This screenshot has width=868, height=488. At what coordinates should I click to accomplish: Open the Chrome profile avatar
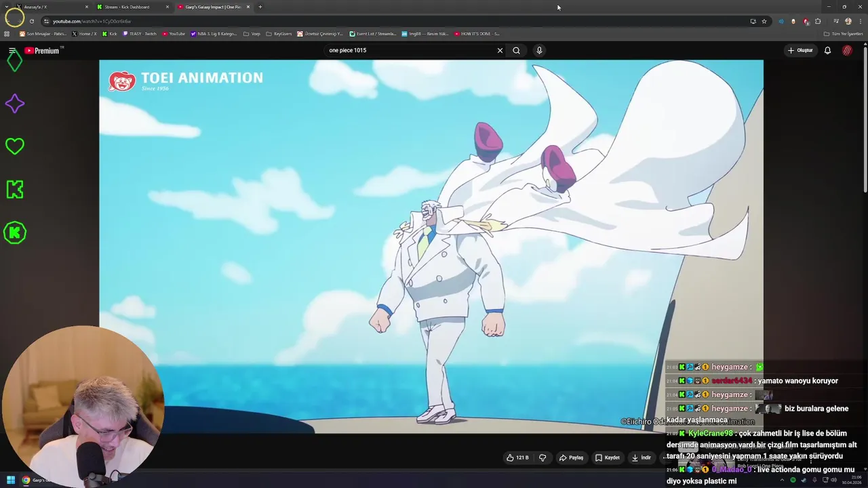pos(848,21)
